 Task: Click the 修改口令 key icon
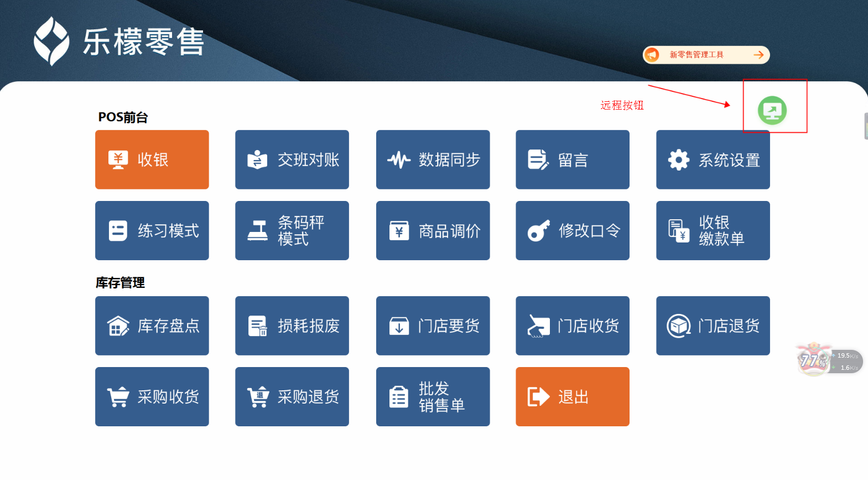tap(539, 231)
